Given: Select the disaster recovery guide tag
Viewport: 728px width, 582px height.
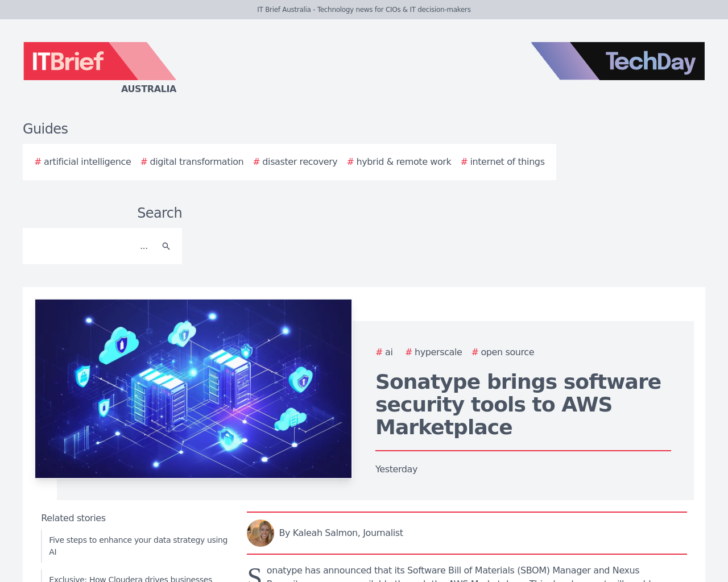Looking at the screenshot, I should point(295,162).
